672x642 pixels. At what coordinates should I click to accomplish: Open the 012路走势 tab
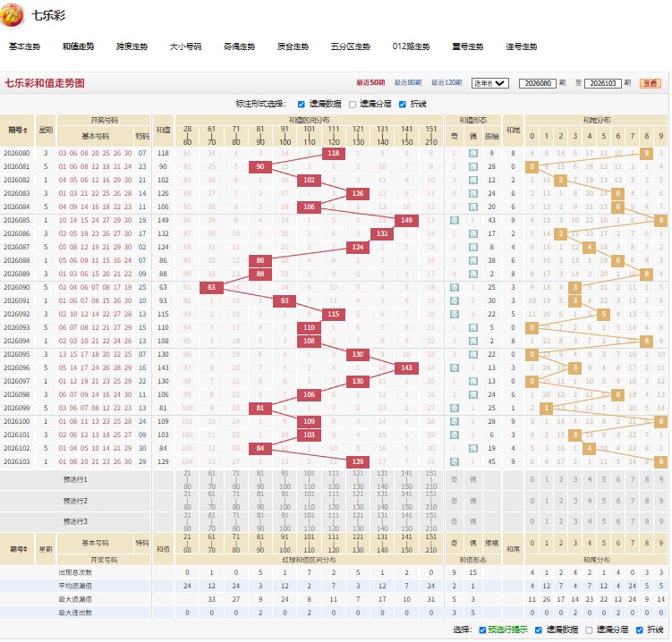(411, 46)
